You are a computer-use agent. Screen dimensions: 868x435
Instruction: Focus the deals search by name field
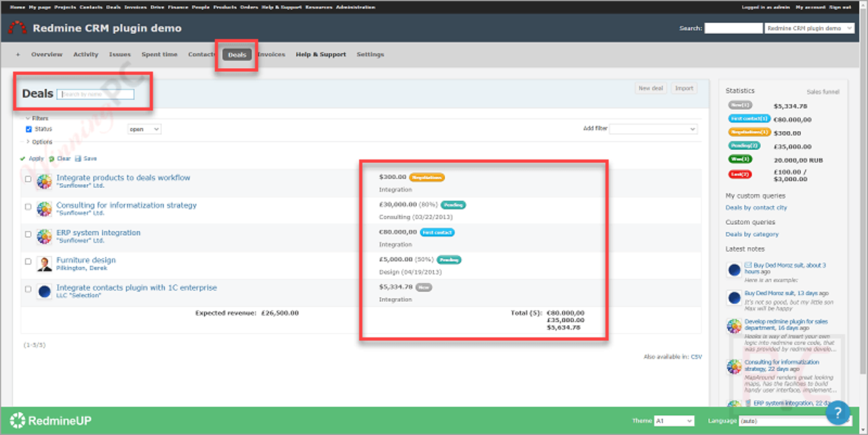[x=95, y=94]
